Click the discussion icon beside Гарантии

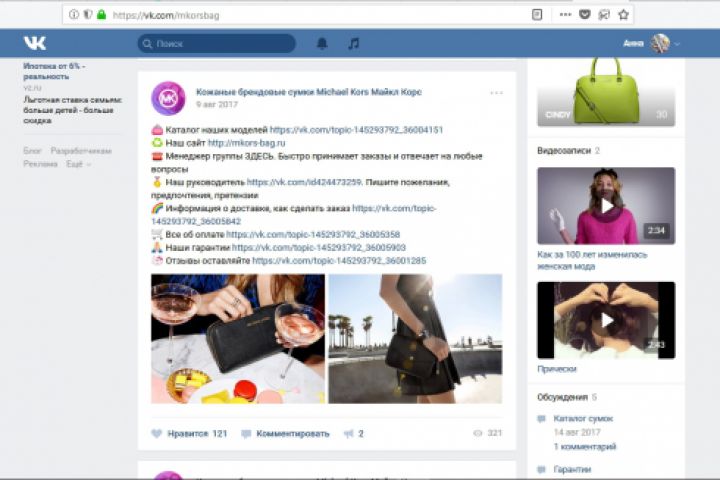click(x=542, y=469)
